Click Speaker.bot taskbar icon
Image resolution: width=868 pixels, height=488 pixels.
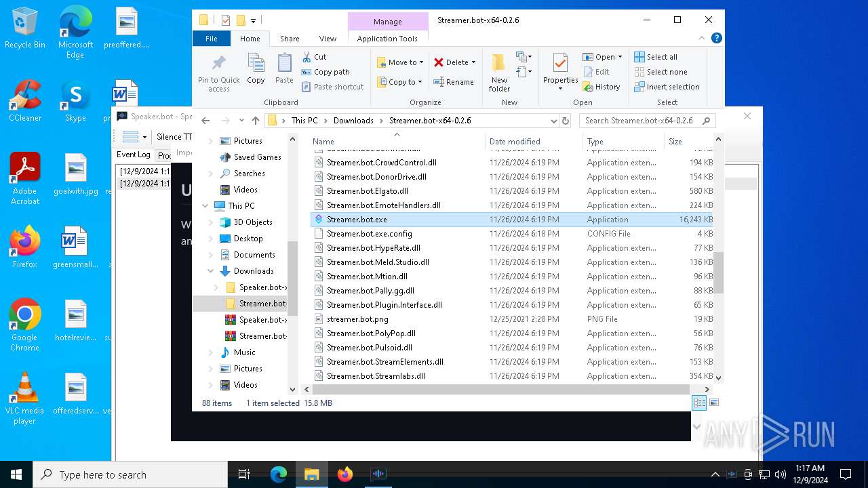(x=378, y=474)
